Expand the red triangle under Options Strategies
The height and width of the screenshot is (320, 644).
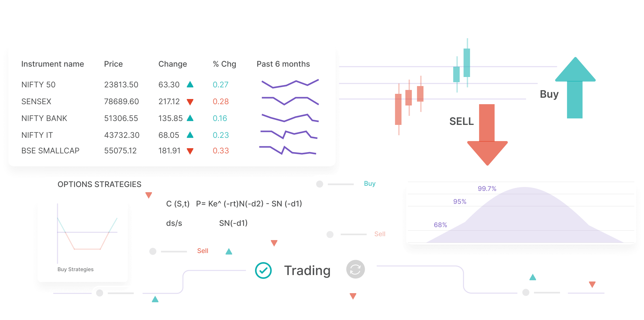(x=149, y=195)
